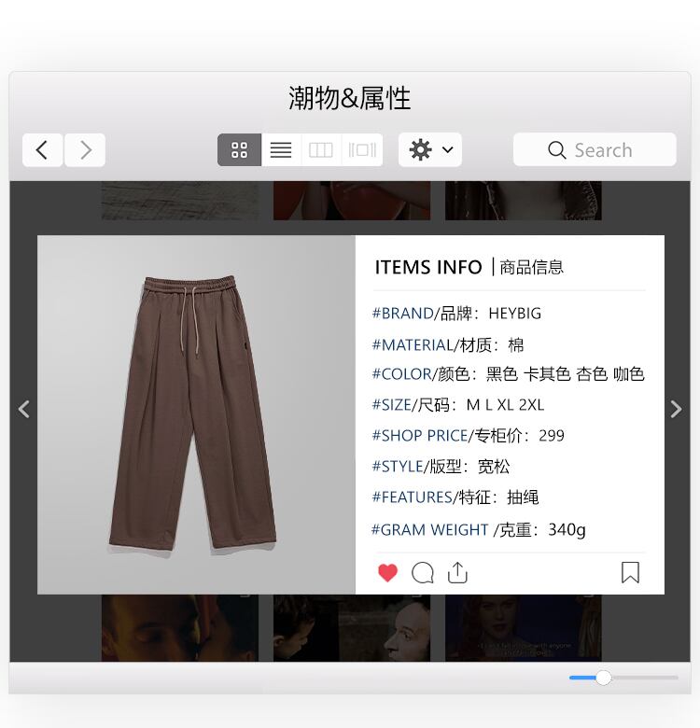Select the bottom-right redhead woman thumbnail
Image resolution: width=700 pixels, height=728 pixels.
coord(524,628)
